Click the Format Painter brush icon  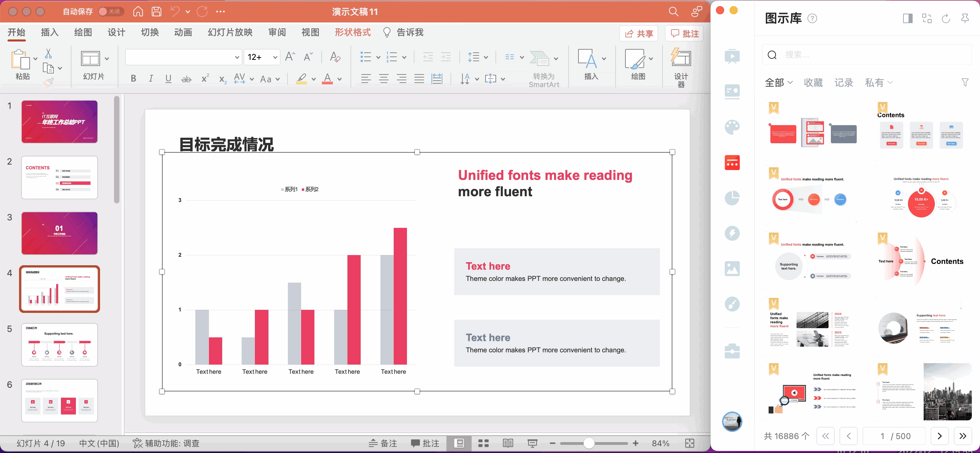click(49, 83)
